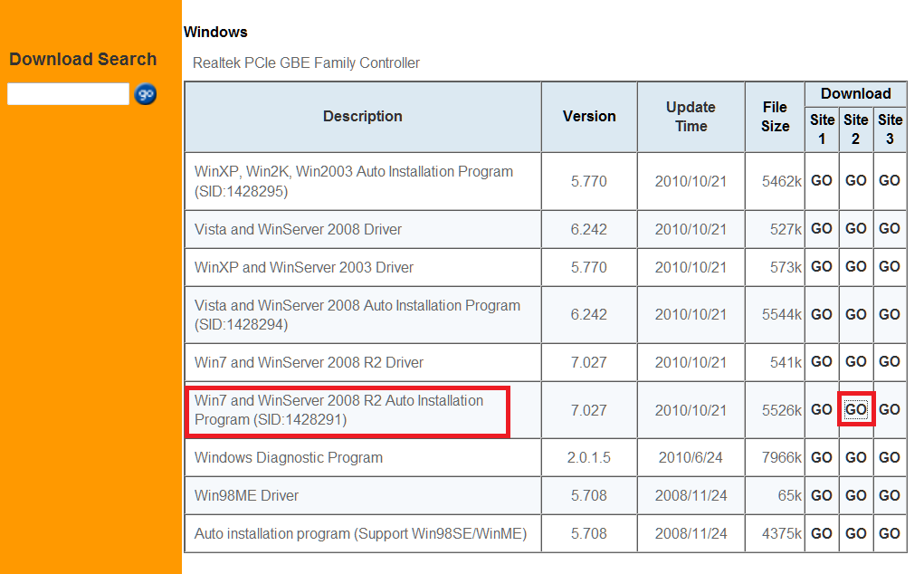Click file size 573k cell
Screen dimensions: 924x574
click(775, 268)
